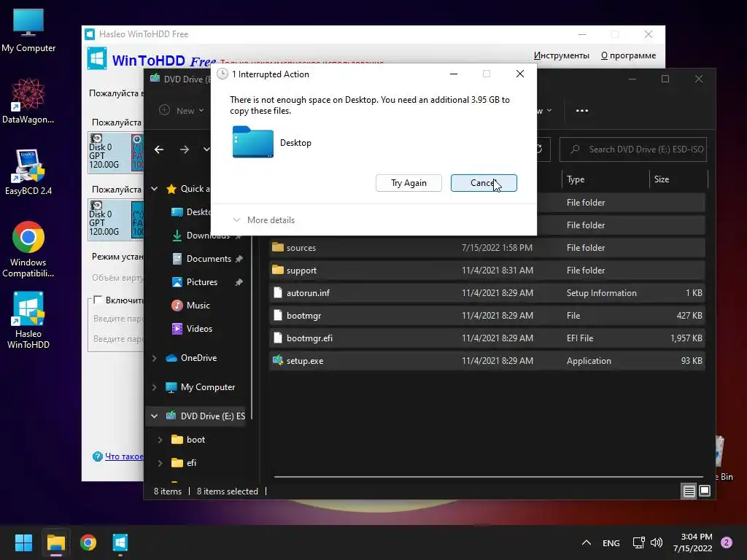Open My Computer desktop icon
Image resolution: width=747 pixels, height=560 pixels.
pyautogui.click(x=28, y=31)
